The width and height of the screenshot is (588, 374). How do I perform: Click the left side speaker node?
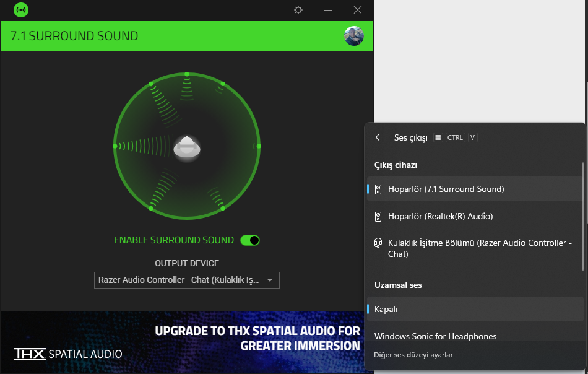(x=115, y=146)
